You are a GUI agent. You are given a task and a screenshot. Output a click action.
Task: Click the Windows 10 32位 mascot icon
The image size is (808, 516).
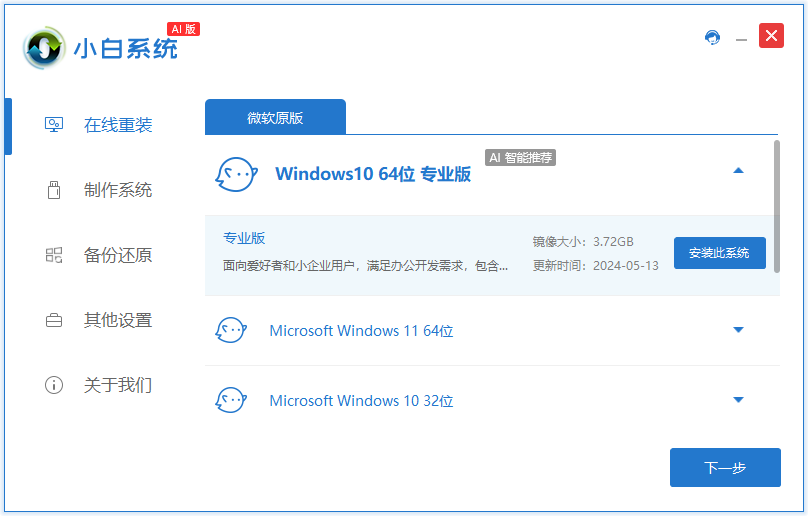click(x=231, y=400)
